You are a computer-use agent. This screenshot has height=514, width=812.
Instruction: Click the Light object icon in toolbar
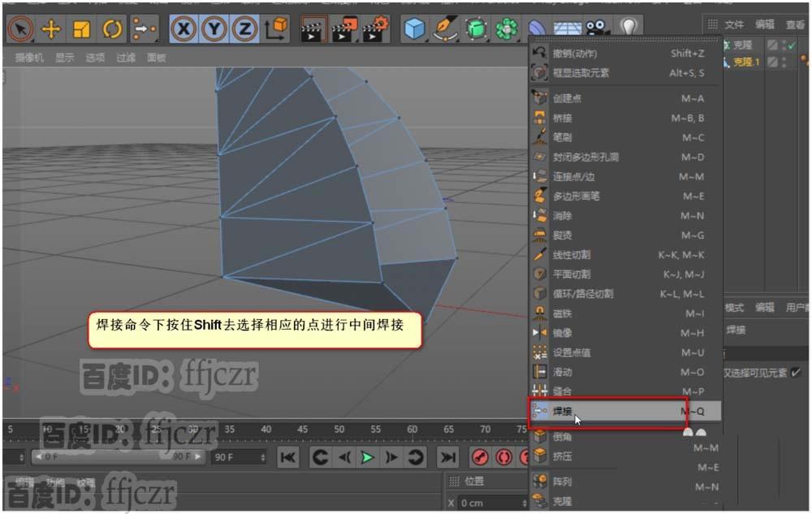point(631,27)
